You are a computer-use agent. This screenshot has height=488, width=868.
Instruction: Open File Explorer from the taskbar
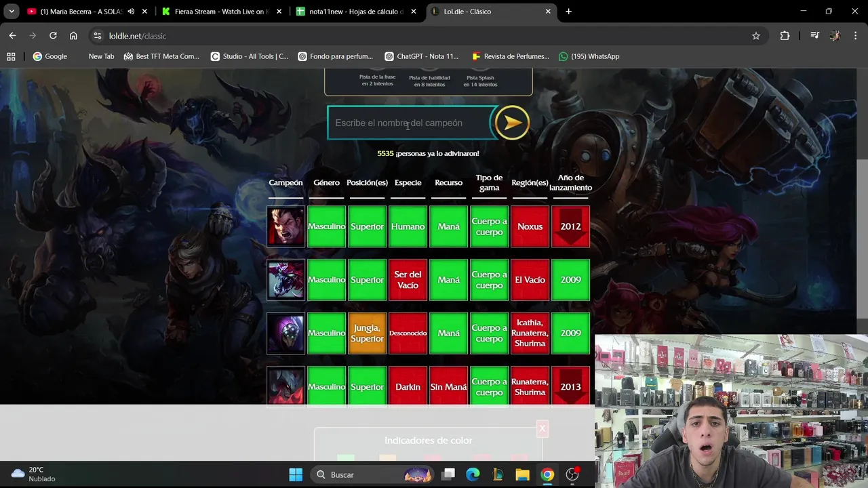(522, 474)
